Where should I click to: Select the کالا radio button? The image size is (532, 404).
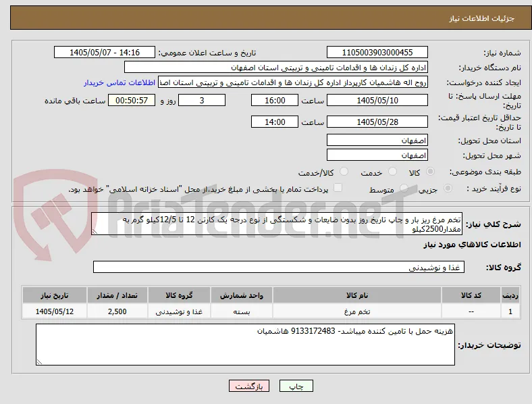tap(430, 172)
